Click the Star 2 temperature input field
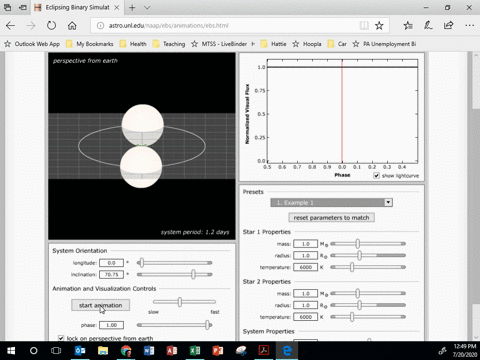480x360 pixels. [x=306, y=317]
